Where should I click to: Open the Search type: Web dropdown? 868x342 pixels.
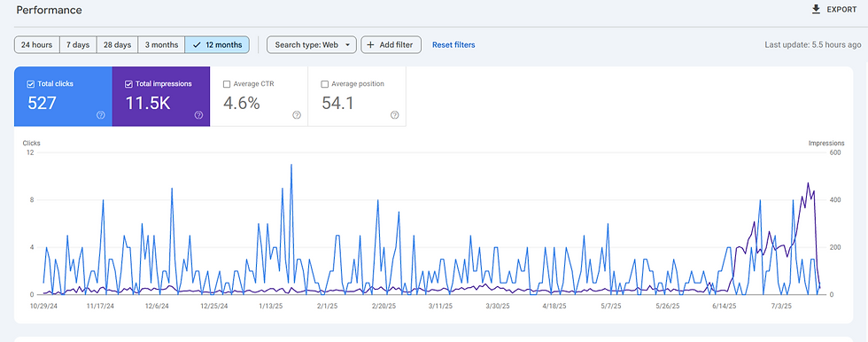312,45
